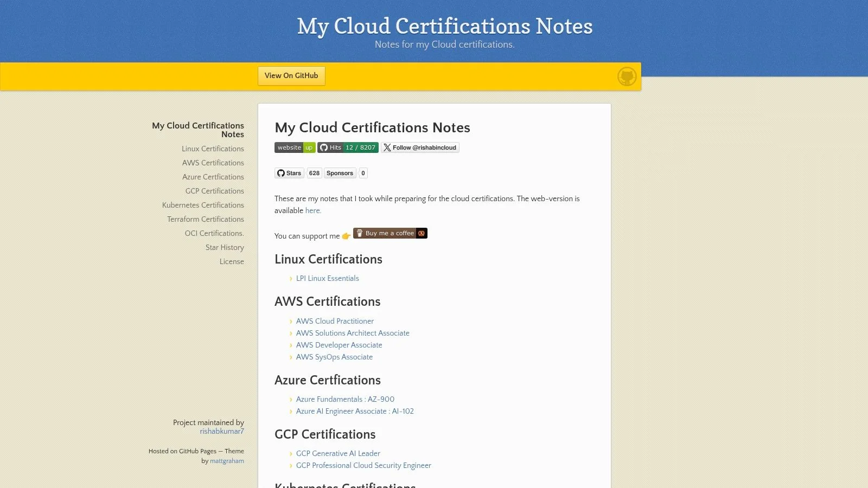Open Azure Fundamentals : AZ-900 notes
This screenshot has height=488, width=868.
click(345, 399)
